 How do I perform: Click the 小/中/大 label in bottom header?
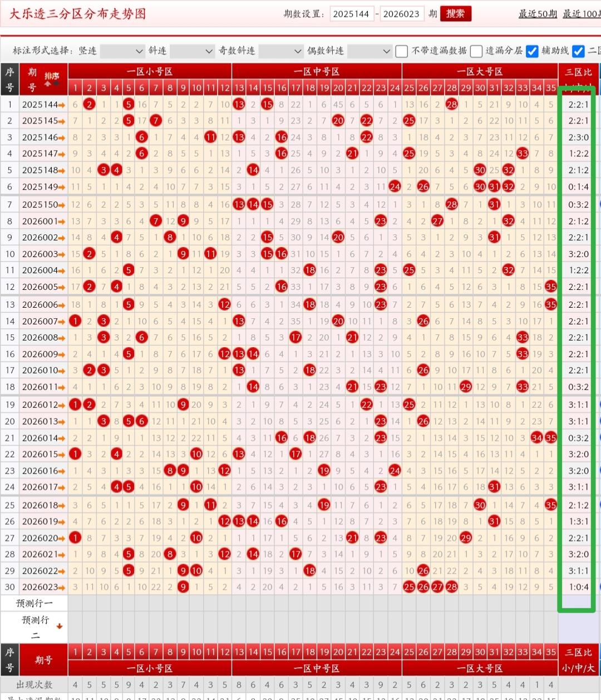[x=579, y=668]
